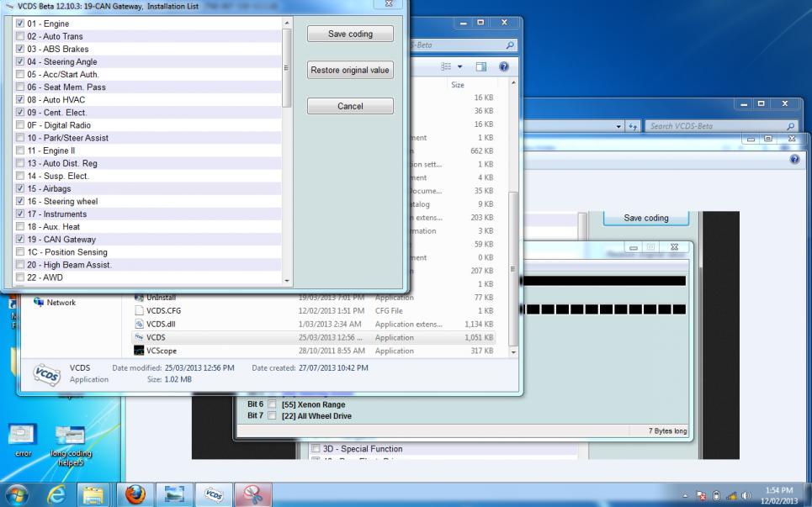Viewport: 812px width, 507px height.
Task: Click the battery icon in the system tray
Action: tap(716, 495)
